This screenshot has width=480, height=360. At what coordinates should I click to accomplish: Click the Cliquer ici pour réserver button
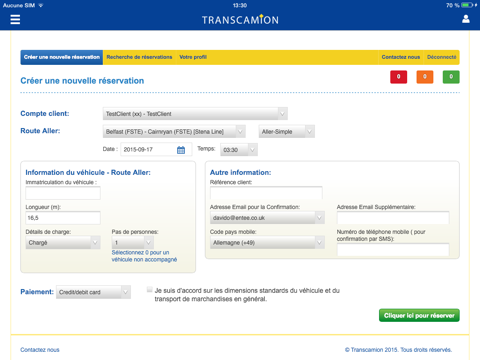[419, 315]
